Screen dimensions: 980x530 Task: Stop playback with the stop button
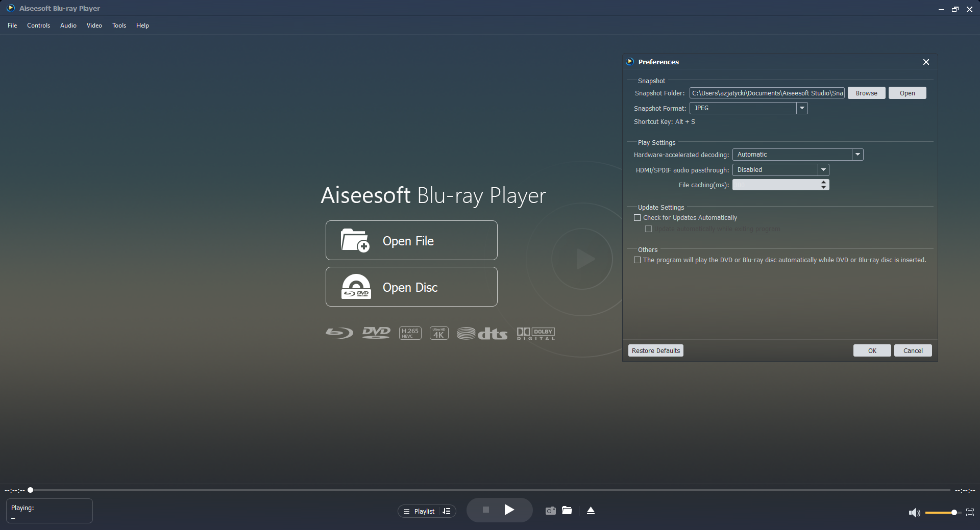(x=485, y=510)
